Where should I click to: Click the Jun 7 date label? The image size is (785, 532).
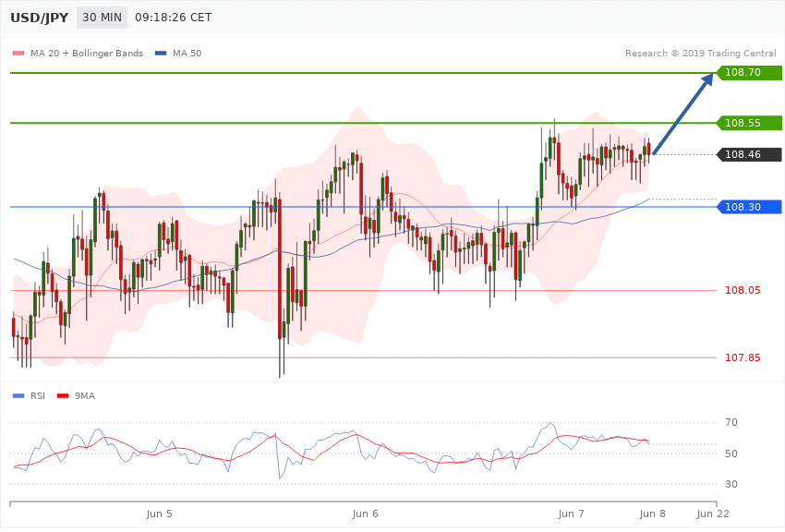tap(571, 514)
